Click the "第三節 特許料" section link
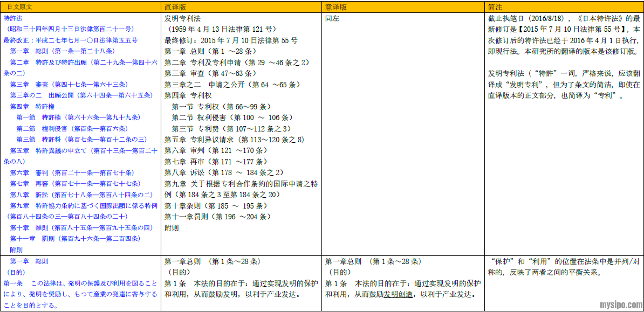The width and height of the screenshot is (644, 312). pos(81,139)
